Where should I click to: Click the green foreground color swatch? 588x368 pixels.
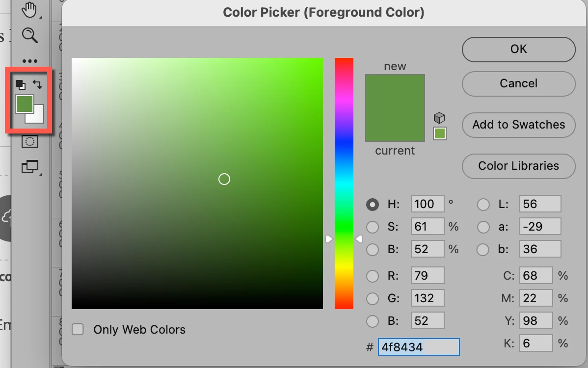click(25, 104)
